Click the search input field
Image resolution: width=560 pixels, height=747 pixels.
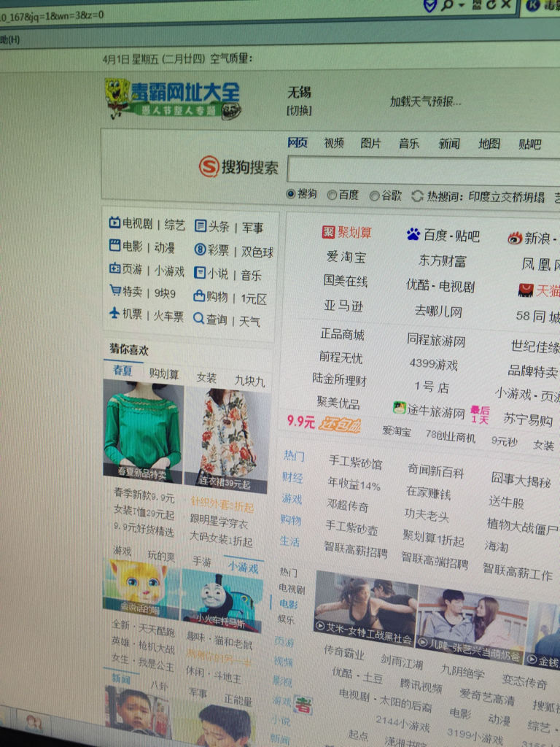pyautogui.click(x=424, y=171)
